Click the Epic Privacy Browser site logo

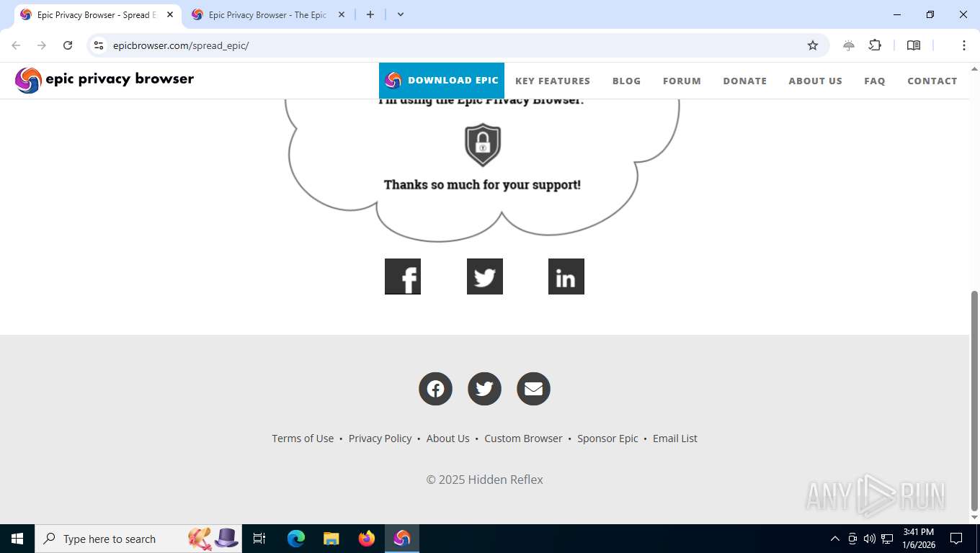[x=104, y=80]
